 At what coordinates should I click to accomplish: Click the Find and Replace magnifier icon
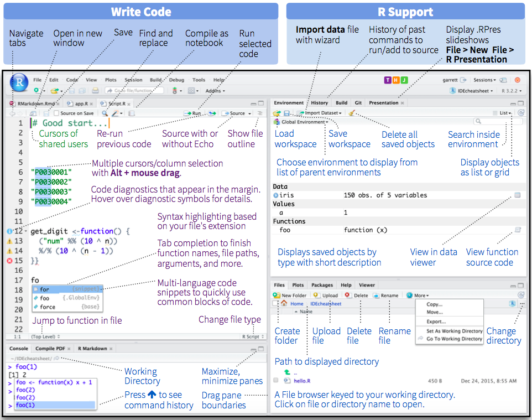pos(105,113)
